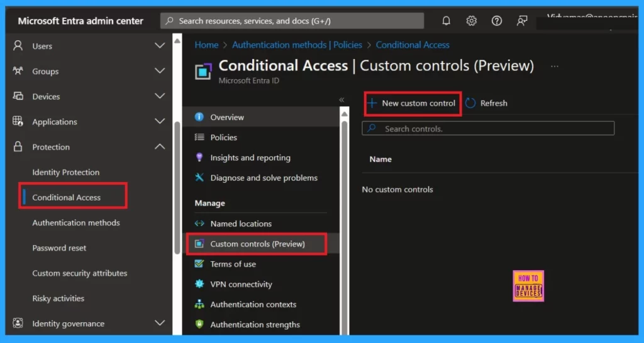Click the Named locations arrows icon

[199, 224]
